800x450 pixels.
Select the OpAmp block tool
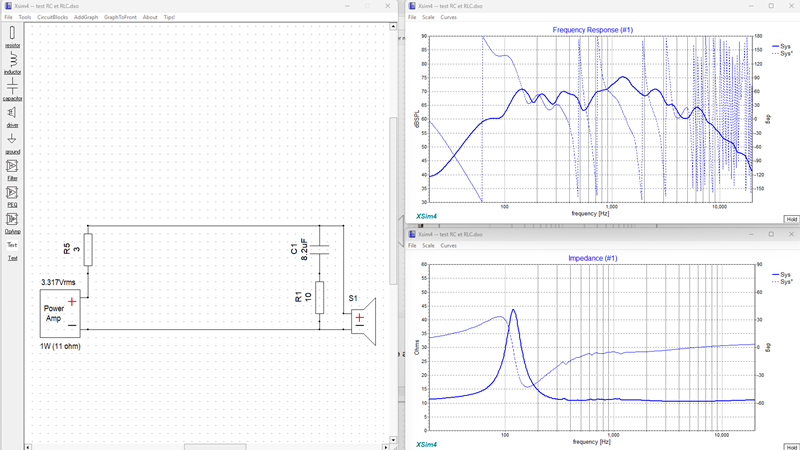point(12,222)
